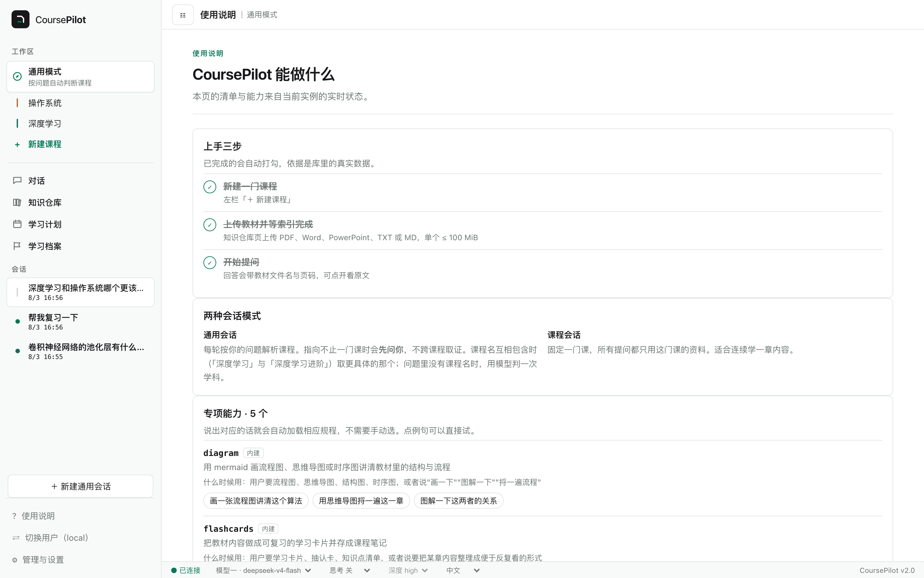The height and width of the screenshot is (578, 924).
Task: Click the chat bubble icon for 对话
Action: click(17, 180)
